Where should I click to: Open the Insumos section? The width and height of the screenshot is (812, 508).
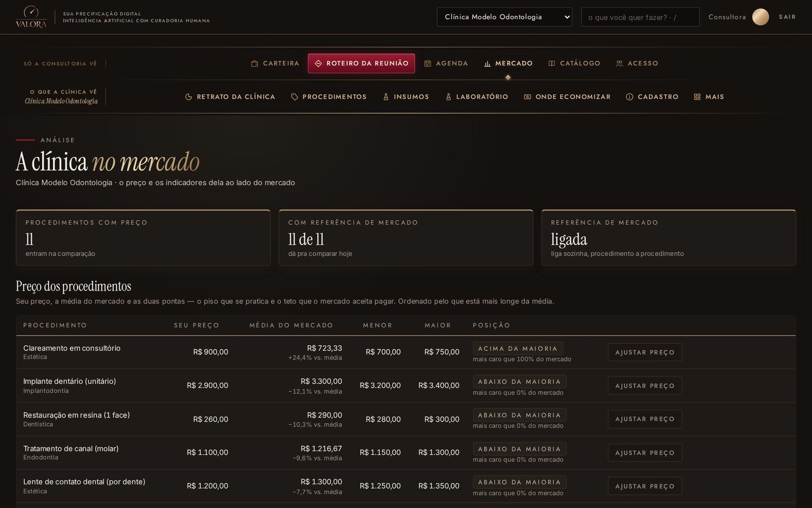pyautogui.click(x=405, y=97)
